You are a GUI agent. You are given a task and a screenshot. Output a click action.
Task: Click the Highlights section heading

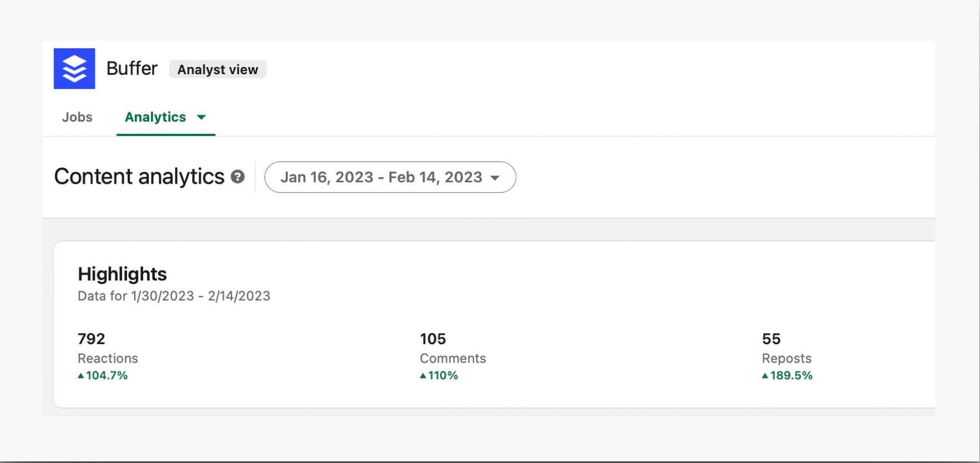122,274
